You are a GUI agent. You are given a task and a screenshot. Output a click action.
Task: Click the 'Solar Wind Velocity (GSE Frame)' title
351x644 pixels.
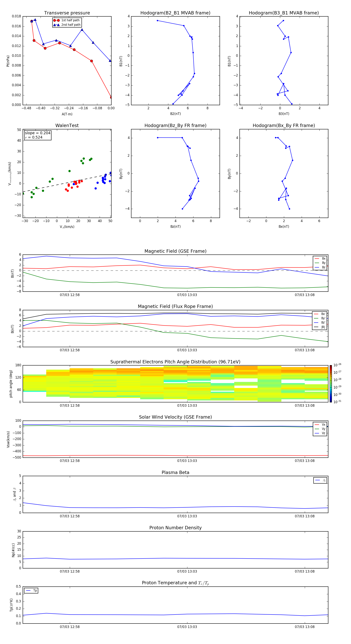(x=175, y=417)
